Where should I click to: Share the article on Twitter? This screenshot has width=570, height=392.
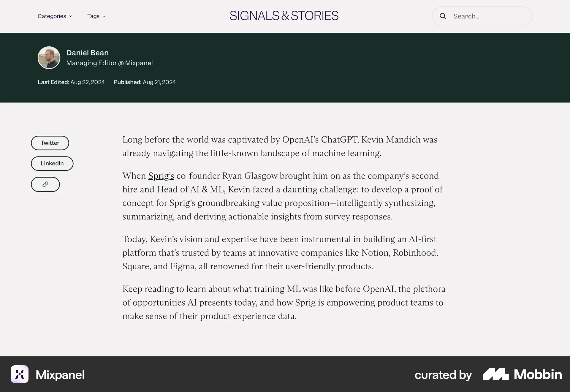point(50,143)
